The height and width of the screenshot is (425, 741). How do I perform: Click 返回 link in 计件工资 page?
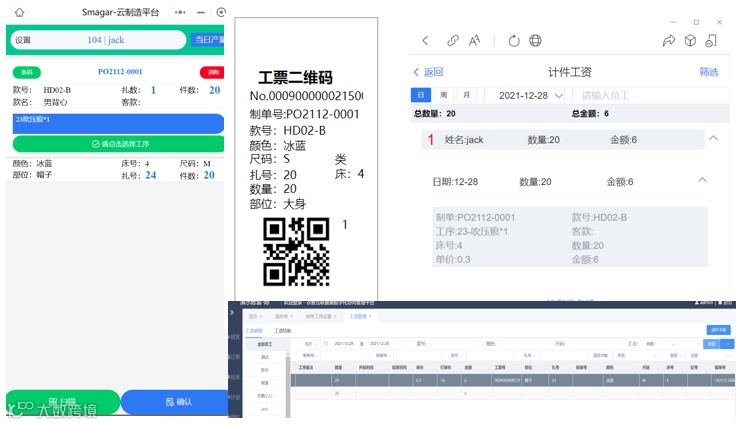428,72
